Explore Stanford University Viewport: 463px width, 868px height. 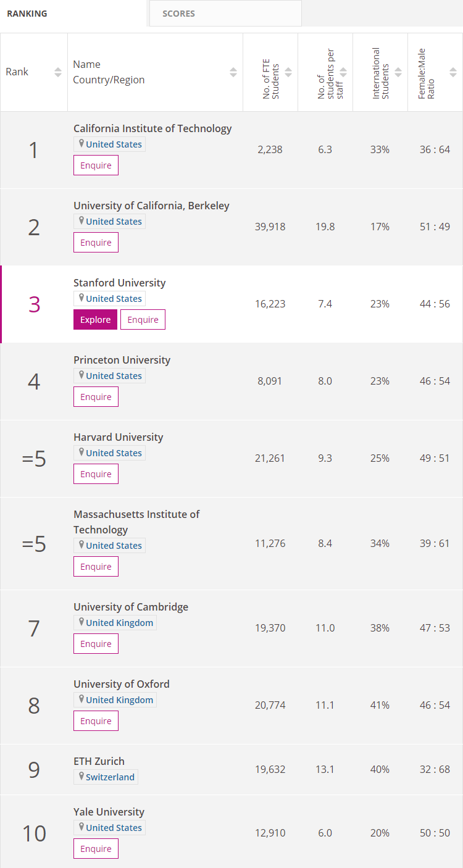[95, 320]
